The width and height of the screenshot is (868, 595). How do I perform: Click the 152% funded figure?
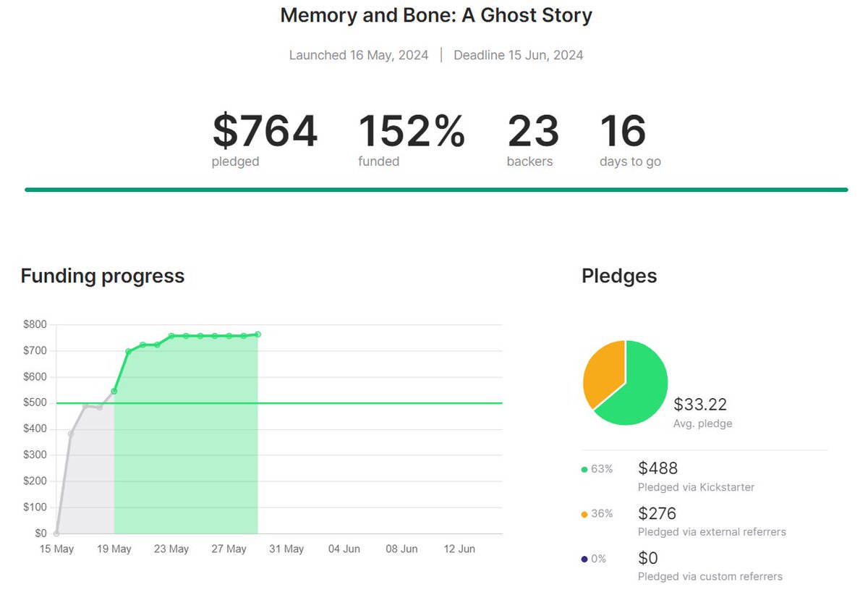point(412,132)
